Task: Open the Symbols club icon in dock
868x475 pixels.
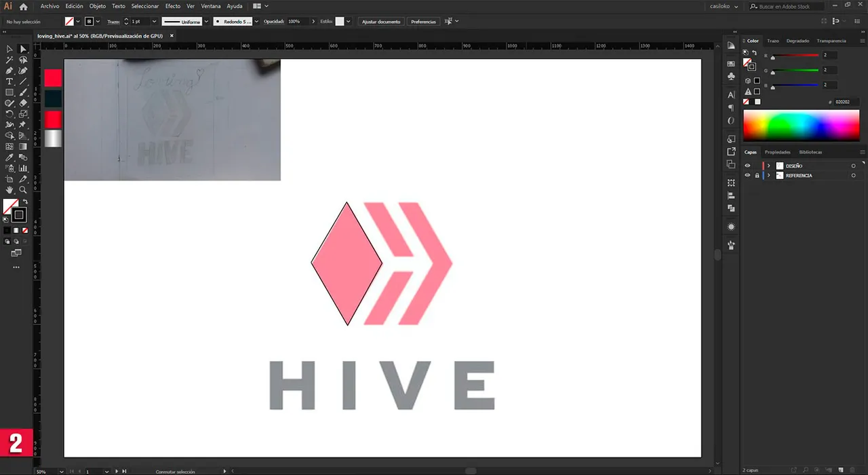Action: coord(731,76)
